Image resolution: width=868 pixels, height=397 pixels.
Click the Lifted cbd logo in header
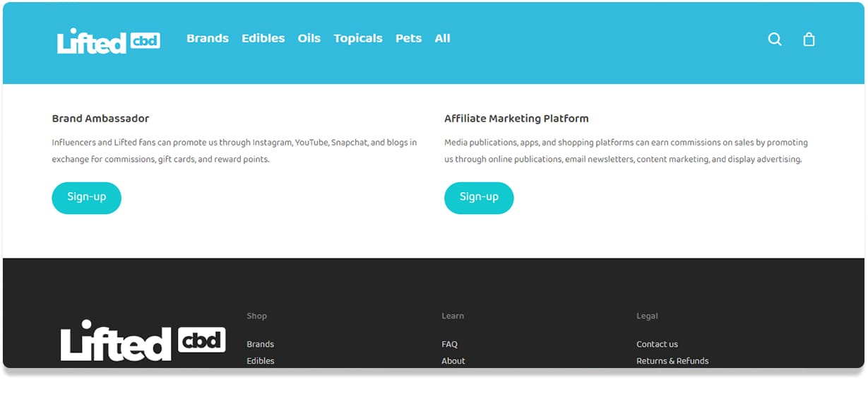(109, 41)
